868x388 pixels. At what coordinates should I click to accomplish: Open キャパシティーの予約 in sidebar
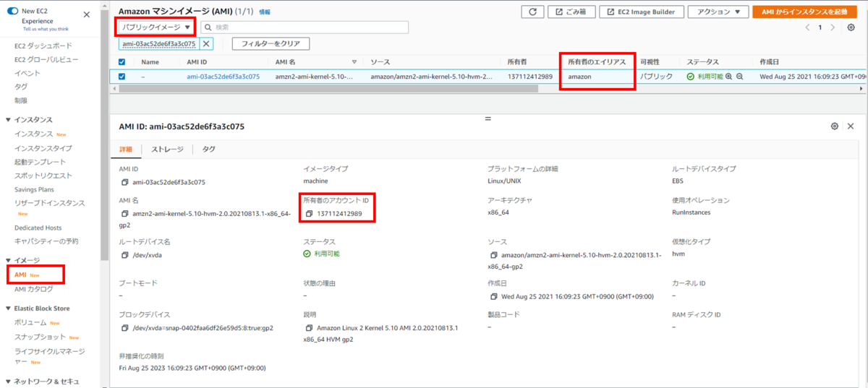46,241
